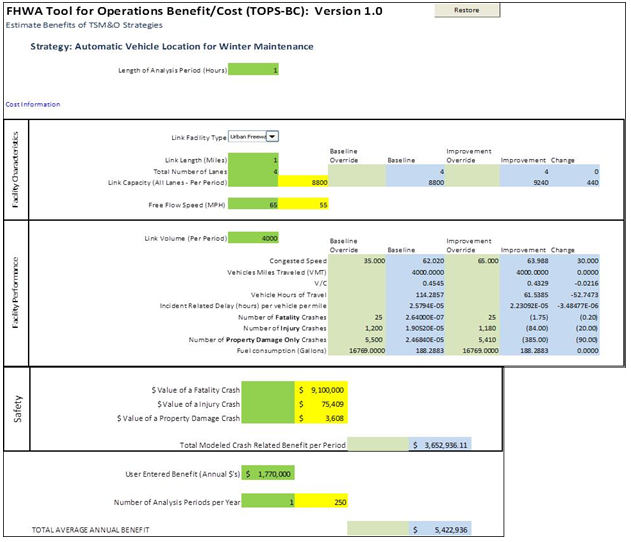Click the V/C baseline value 0.4545
Viewport: 631px width, 542px height.
pyautogui.click(x=415, y=283)
